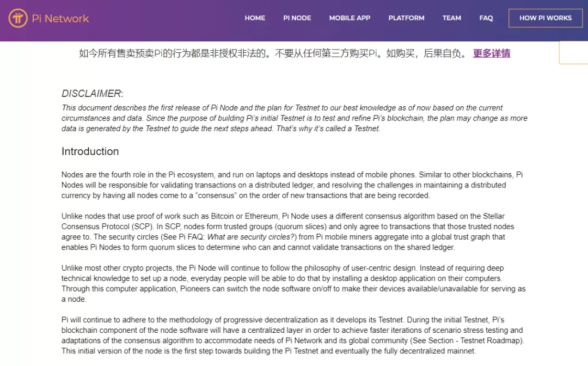Open the MOBILE APP page
This screenshot has width=588, height=366.
[350, 18]
